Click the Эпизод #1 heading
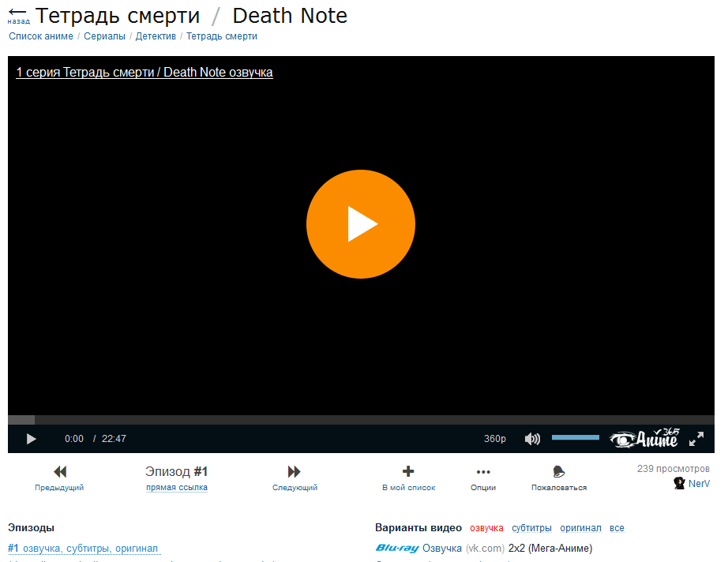The height and width of the screenshot is (562, 728). (x=176, y=471)
